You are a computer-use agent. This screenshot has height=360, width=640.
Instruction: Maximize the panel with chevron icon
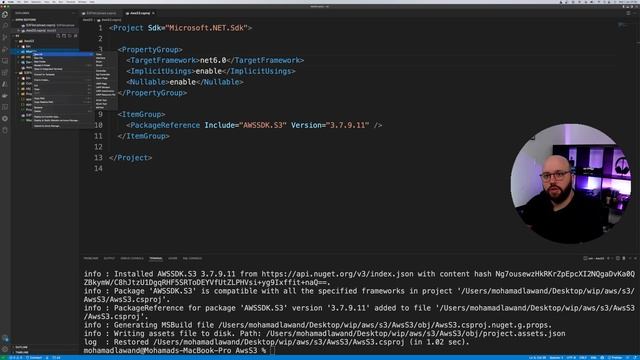[x=630, y=258]
